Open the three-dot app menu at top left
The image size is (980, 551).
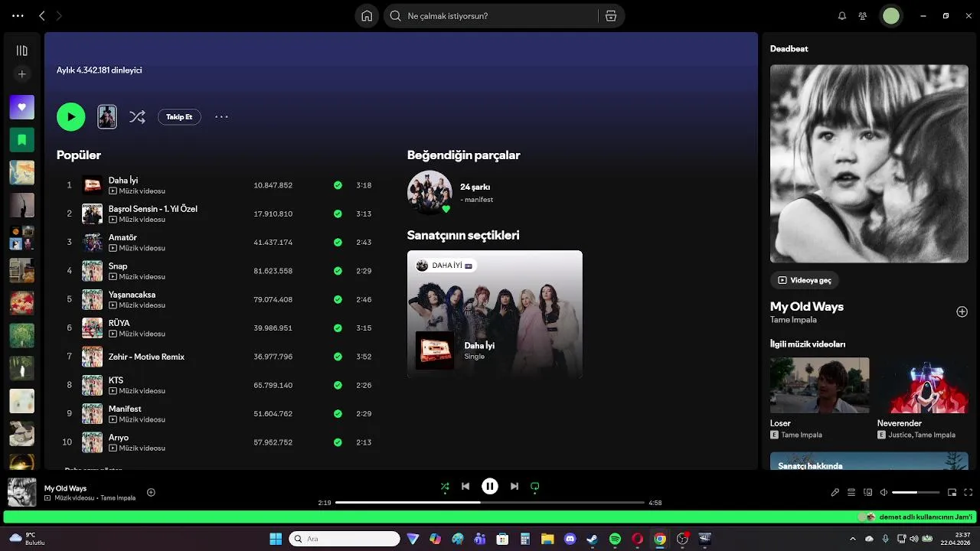click(x=18, y=16)
